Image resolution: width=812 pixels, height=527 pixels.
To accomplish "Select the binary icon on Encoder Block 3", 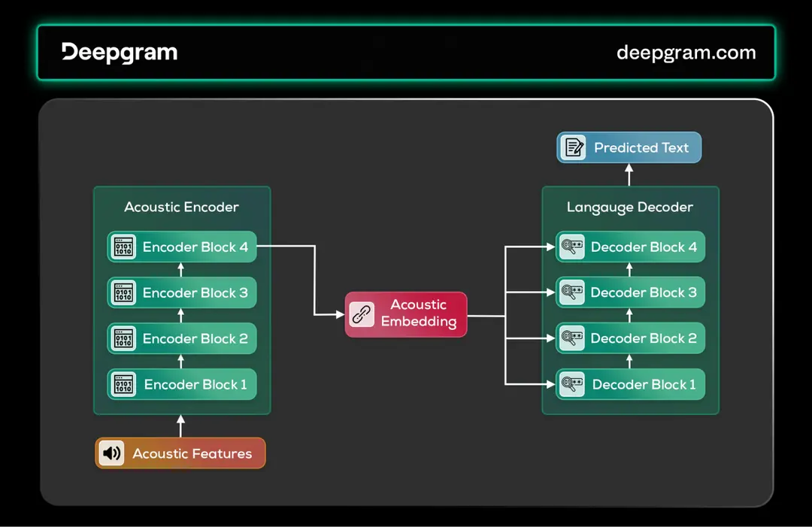I will pos(123,292).
